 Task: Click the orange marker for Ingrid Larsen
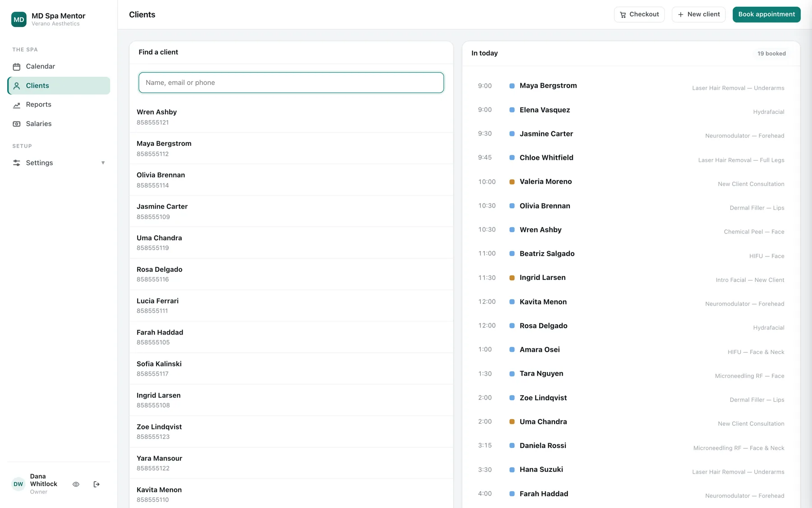pyautogui.click(x=512, y=278)
